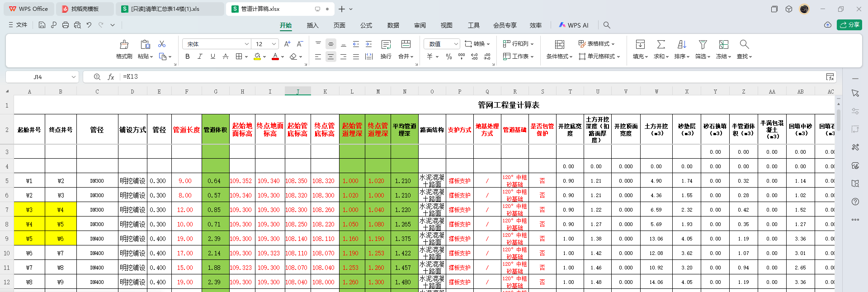
Task: Apply the yellow fill color bucket
Action: 257,57
